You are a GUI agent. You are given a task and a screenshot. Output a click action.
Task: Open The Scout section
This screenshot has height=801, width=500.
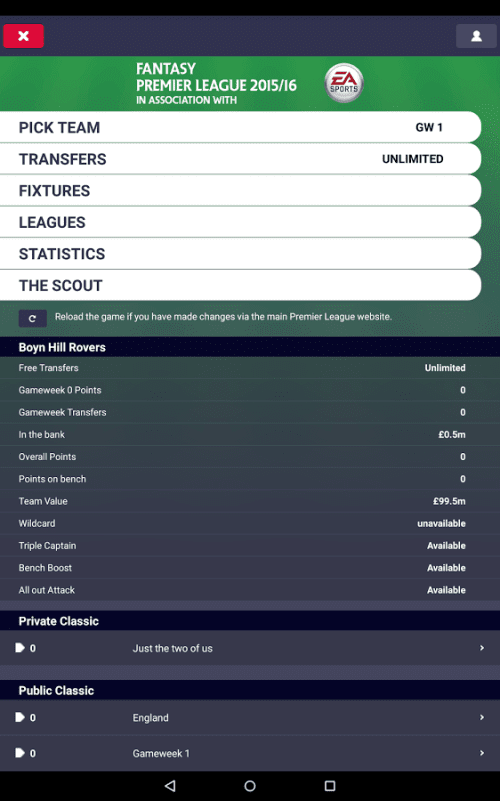coord(241,286)
